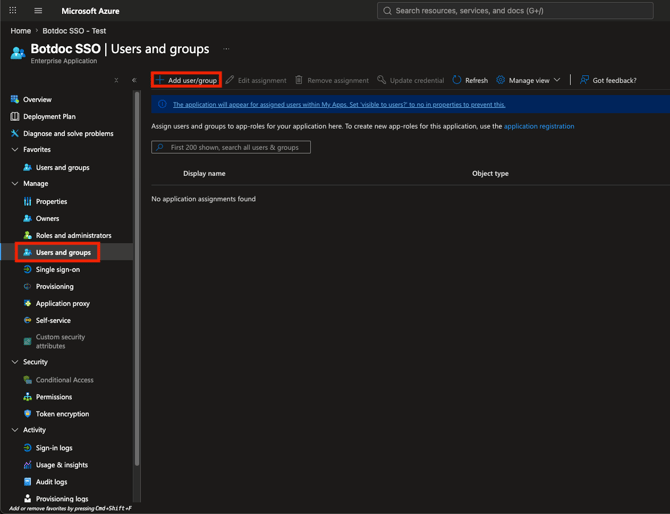Image resolution: width=670 pixels, height=514 pixels.
Task: Focus the search all users & groups field
Action: (231, 147)
